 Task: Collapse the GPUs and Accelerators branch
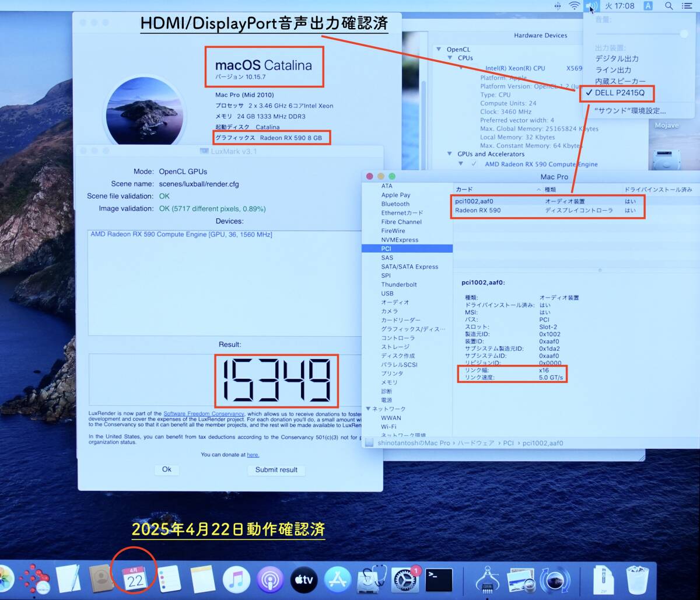pos(450,154)
